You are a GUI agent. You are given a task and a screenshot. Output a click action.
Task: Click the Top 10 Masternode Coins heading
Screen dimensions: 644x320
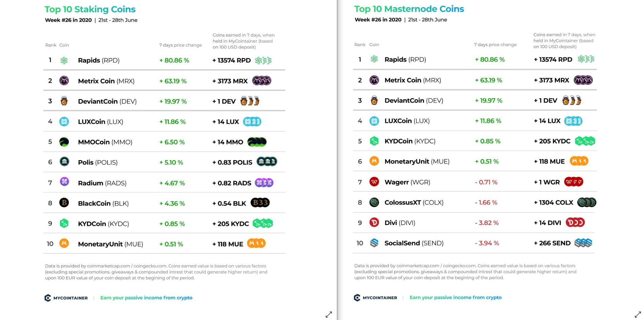click(x=409, y=9)
